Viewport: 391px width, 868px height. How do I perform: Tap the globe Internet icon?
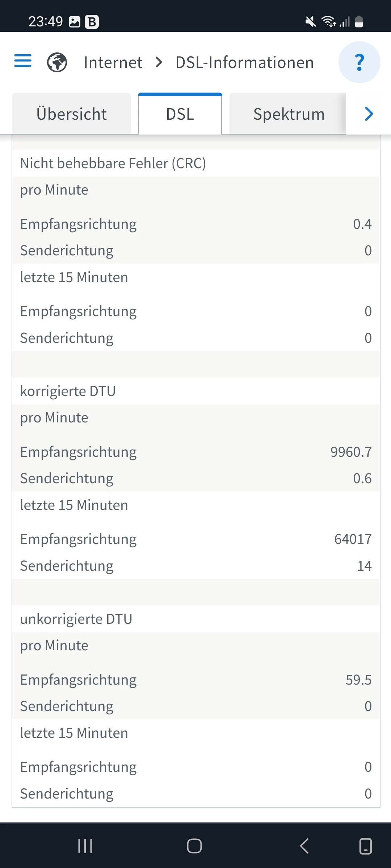pyautogui.click(x=57, y=62)
